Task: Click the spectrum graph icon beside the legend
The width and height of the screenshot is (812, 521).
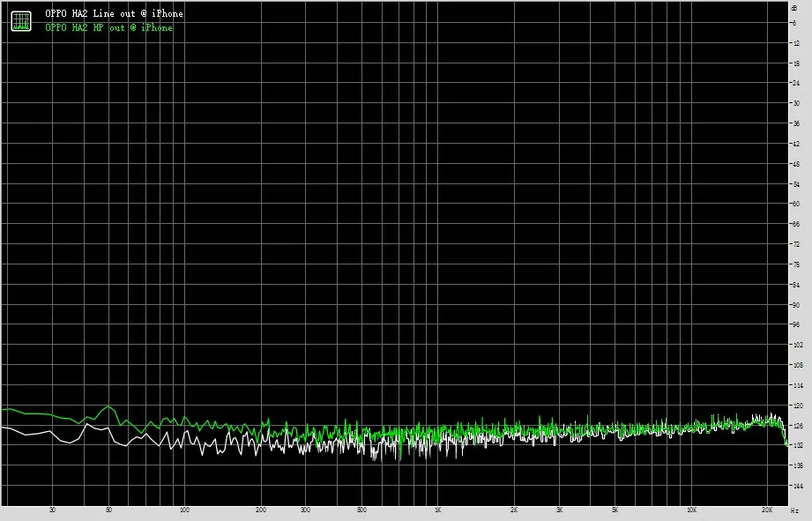Action: [x=21, y=21]
